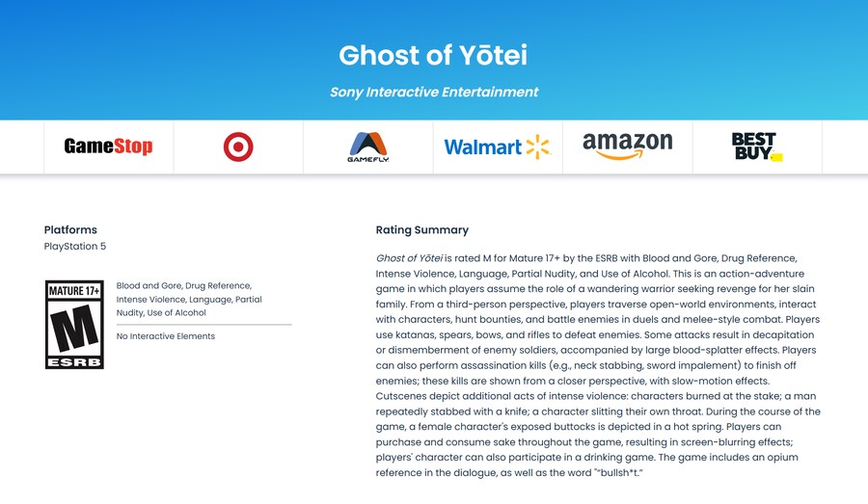868x504 pixels.
Task: Open the GameFly retailer logo
Action: click(x=368, y=147)
